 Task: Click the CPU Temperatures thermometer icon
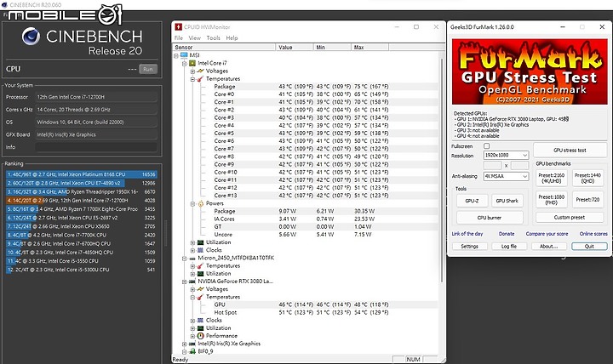coord(201,78)
